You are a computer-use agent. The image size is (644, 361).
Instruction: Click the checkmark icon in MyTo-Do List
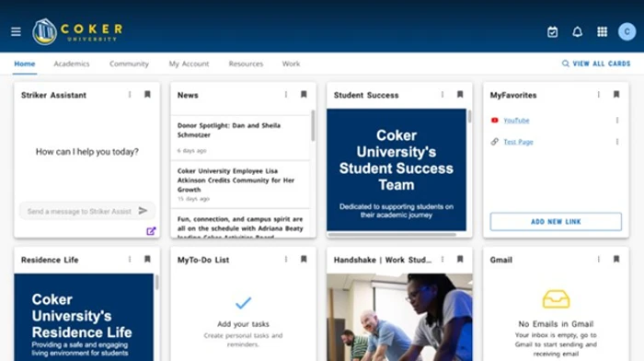[x=243, y=303]
